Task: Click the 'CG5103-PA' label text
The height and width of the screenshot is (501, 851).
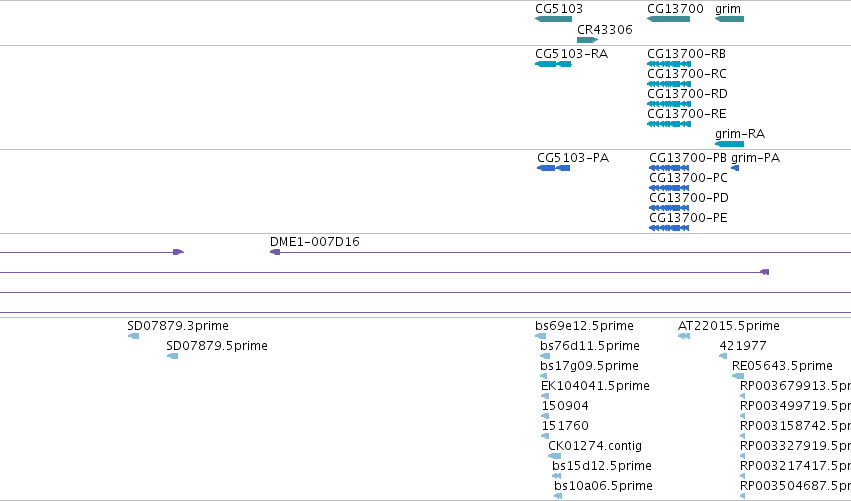Action: [573, 158]
